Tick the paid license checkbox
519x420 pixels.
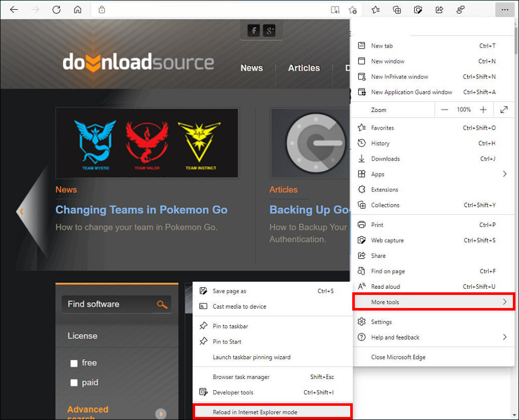tap(74, 383)
